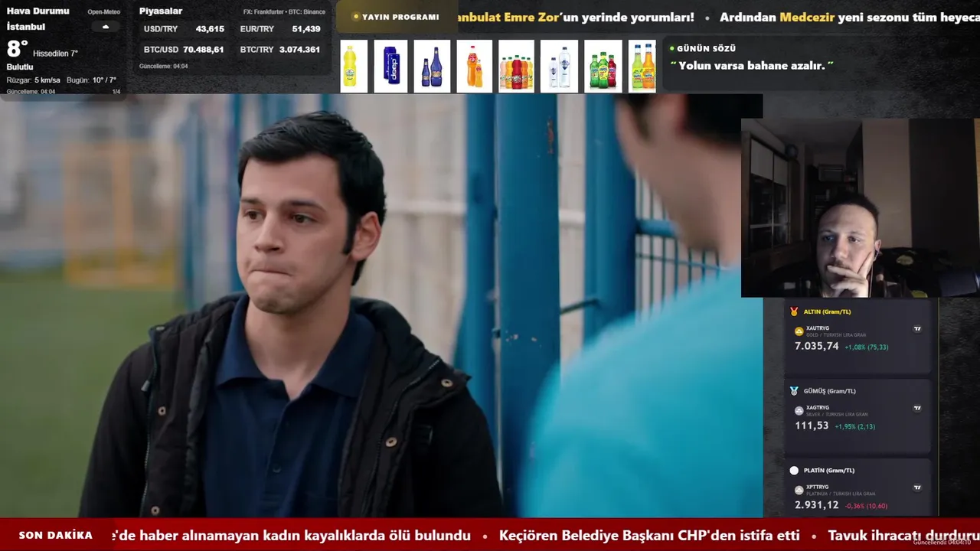Open TradingView logo in ALTIN card

[917, 329]
